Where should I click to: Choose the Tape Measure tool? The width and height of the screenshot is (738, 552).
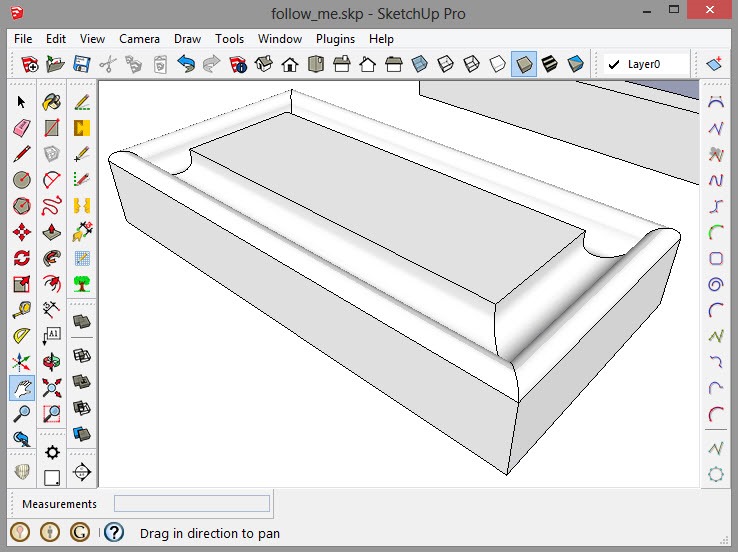(22, 310)
